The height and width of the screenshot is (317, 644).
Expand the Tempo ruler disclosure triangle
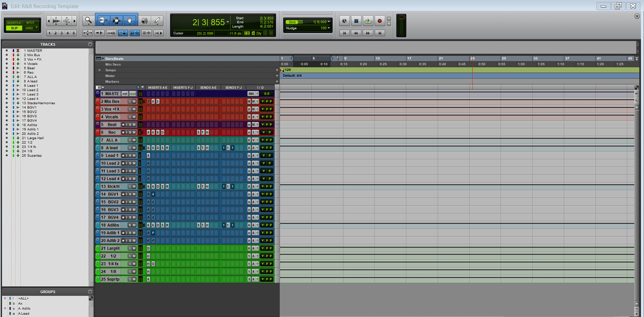[100, 70]
